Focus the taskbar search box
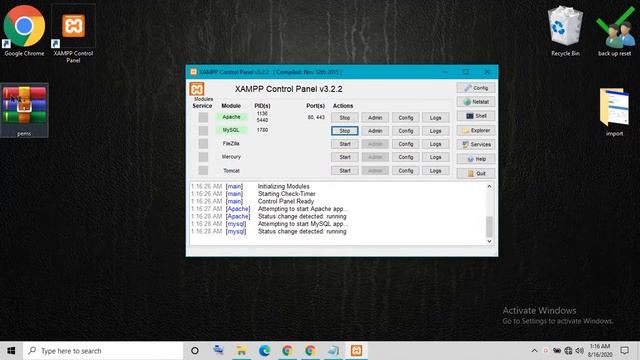 point(103,351)
